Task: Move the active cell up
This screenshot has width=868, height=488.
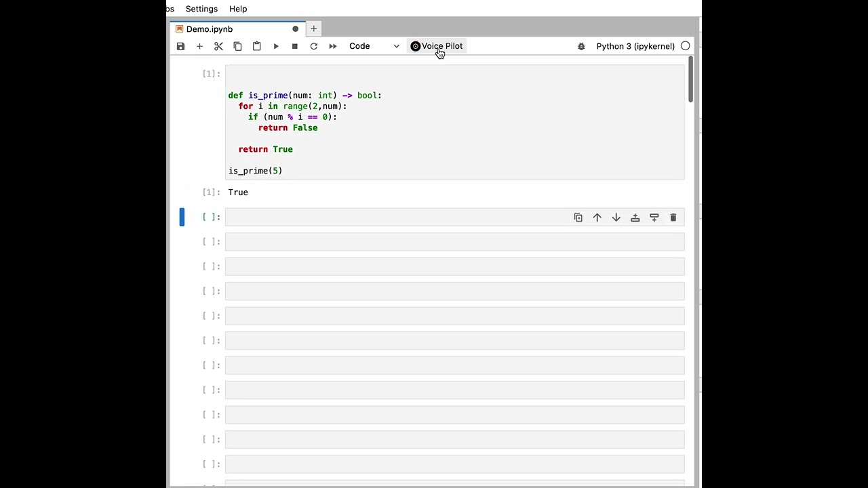Action: pos(597,218)
